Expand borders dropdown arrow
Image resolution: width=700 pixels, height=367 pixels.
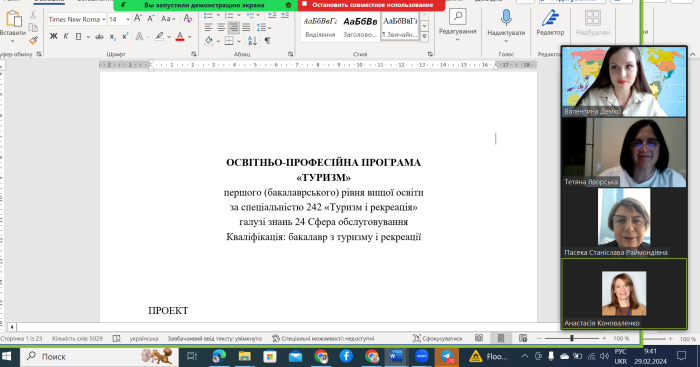[238, 41]
